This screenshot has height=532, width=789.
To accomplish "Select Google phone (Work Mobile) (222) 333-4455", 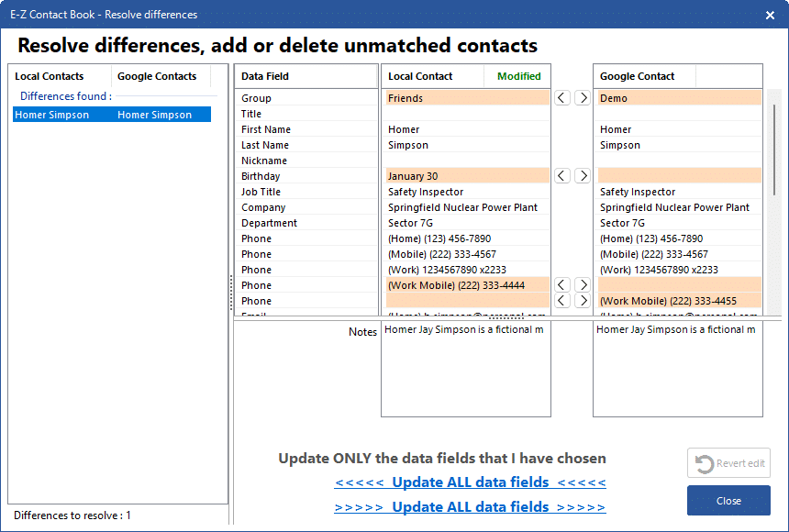I will tap(679, 301).
